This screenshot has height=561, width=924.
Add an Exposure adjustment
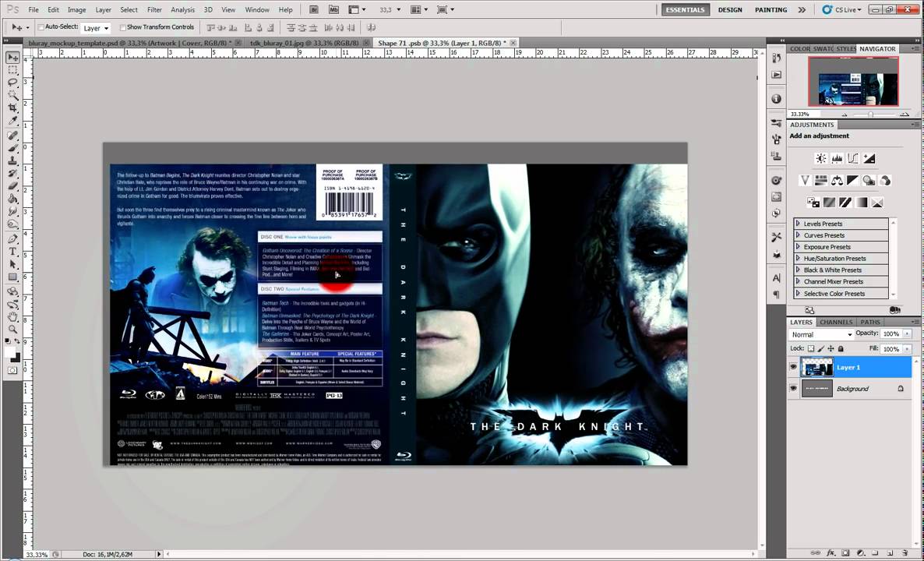(x=869, y=158)
